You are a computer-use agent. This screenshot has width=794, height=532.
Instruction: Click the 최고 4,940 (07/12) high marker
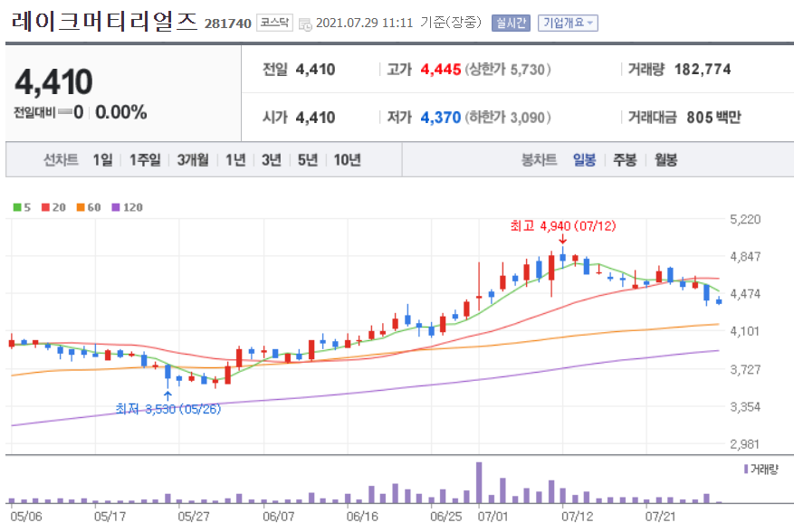(563, 226)
